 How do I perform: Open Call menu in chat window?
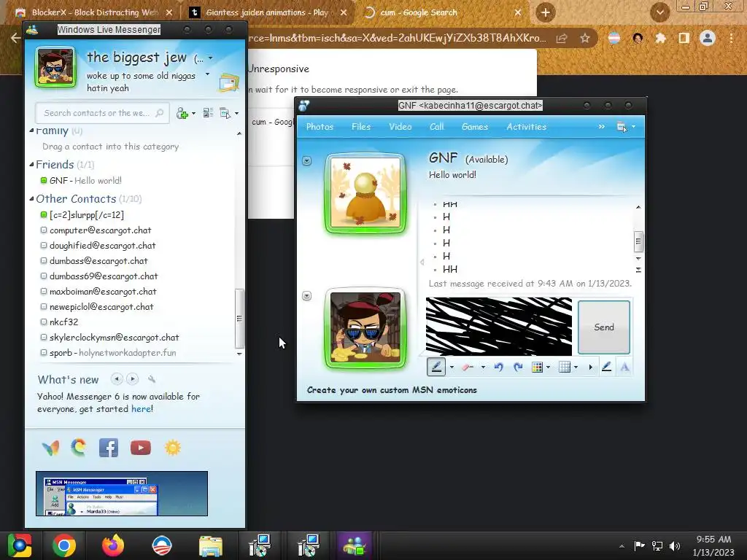pyautogui.click(x=436, y=127)
